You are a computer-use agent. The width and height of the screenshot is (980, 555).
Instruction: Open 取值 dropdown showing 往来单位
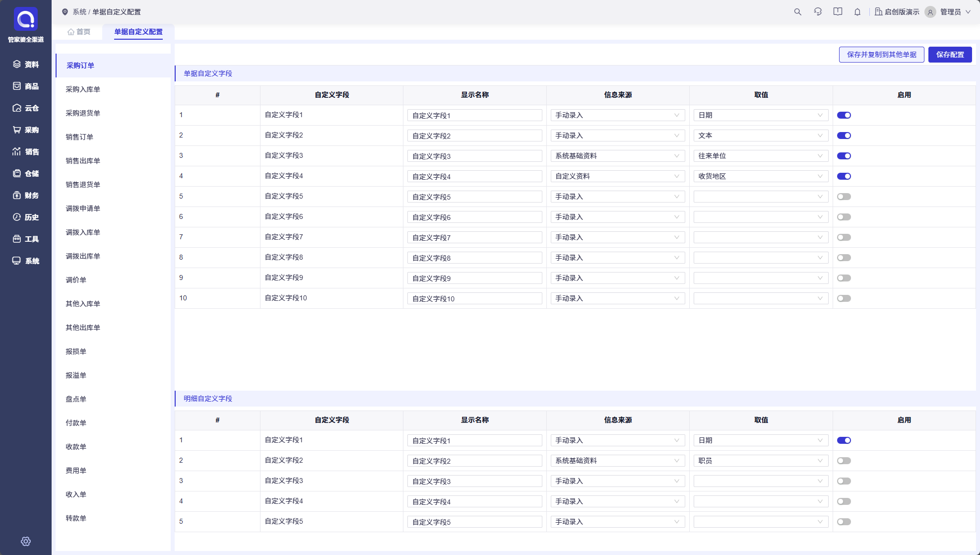(761, 156)
